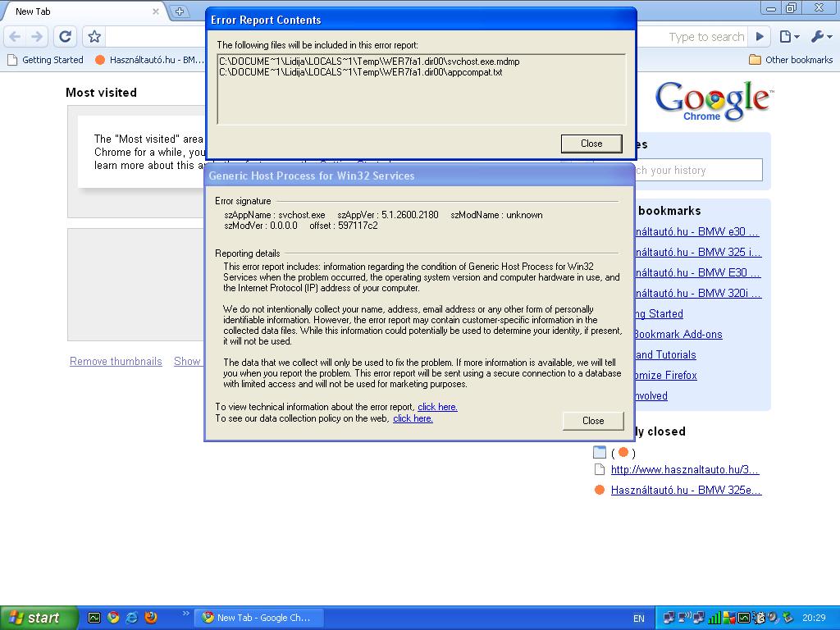This screenshot has height=630, width=840.
Task: Click the szAppName svchost.exe signature text
Action: 274,215
